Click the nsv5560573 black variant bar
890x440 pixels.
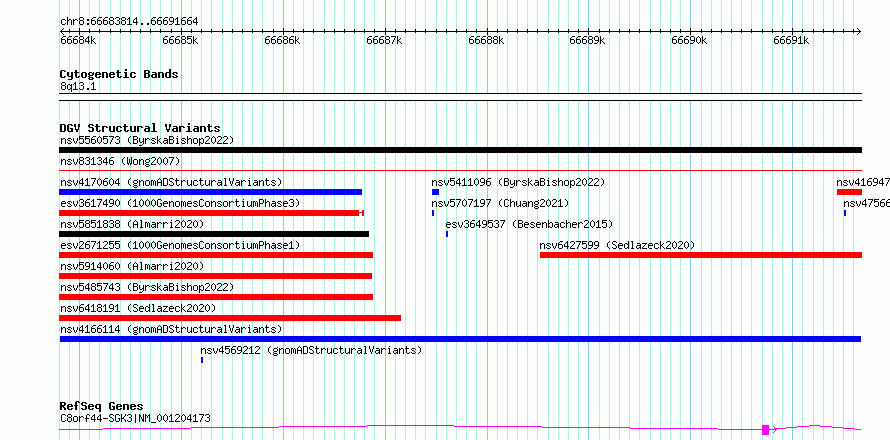(x=460, y=150)
